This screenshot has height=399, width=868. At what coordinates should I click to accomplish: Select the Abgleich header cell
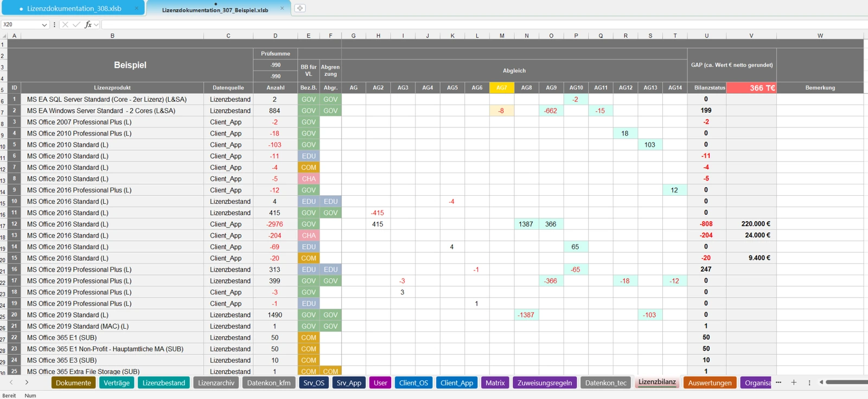514,70
